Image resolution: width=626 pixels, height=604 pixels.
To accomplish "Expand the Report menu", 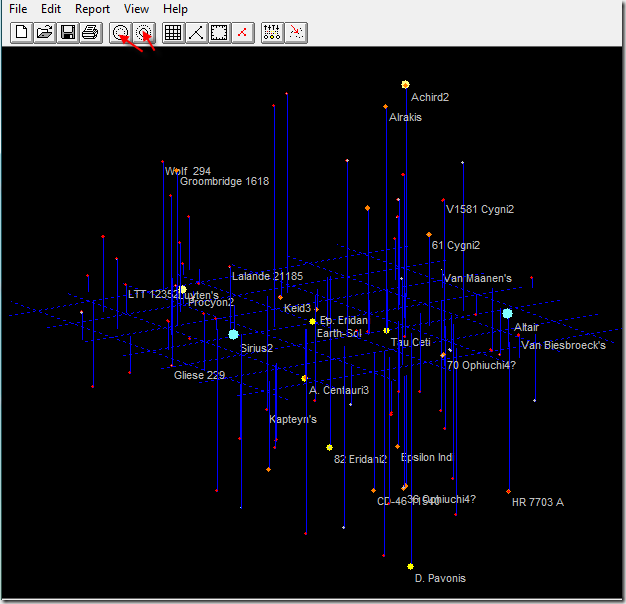I will point(93,9).
